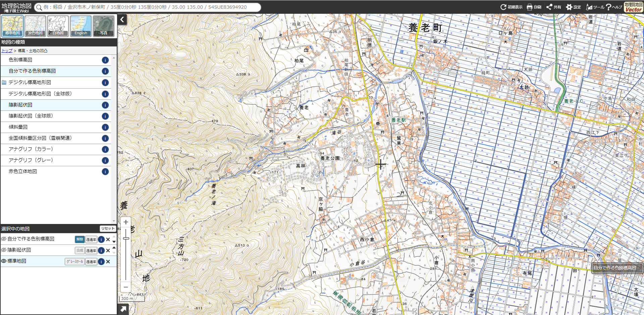Show info for 自分で作る色別標高図 in list
Viewport: 644px width, 315px height.
105,71
